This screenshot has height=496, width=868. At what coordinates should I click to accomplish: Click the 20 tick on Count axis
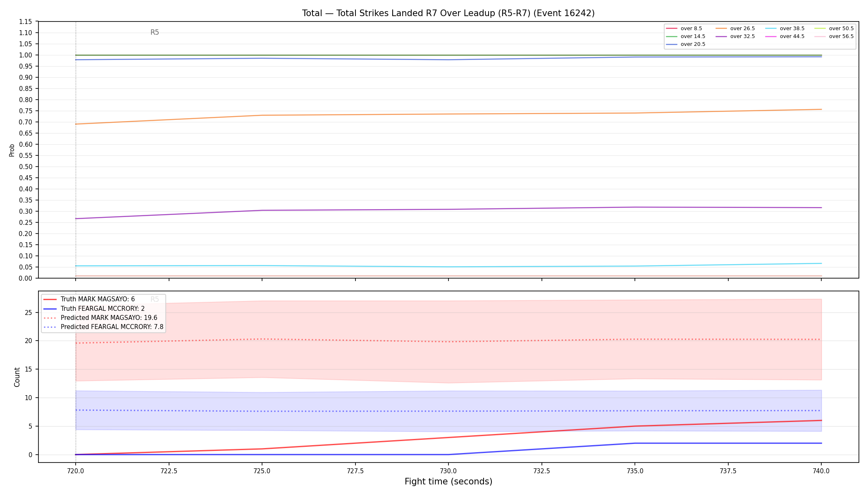[x=29, y=341]
